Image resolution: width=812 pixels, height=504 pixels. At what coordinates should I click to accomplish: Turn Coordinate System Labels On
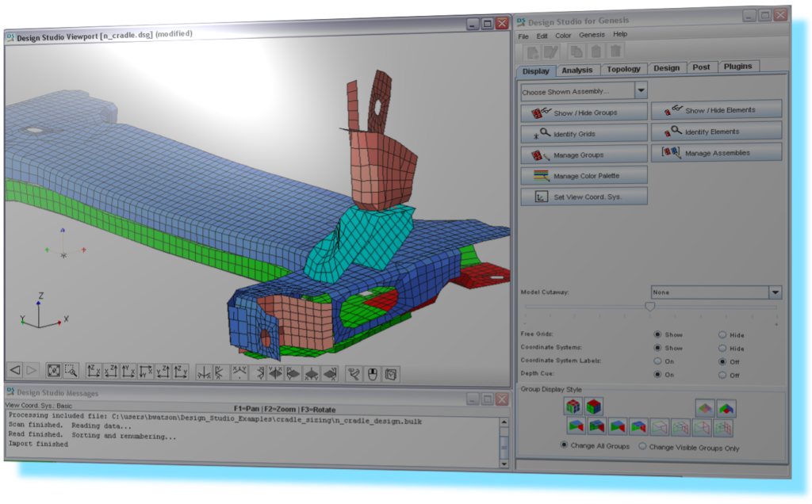pos(657,361)
